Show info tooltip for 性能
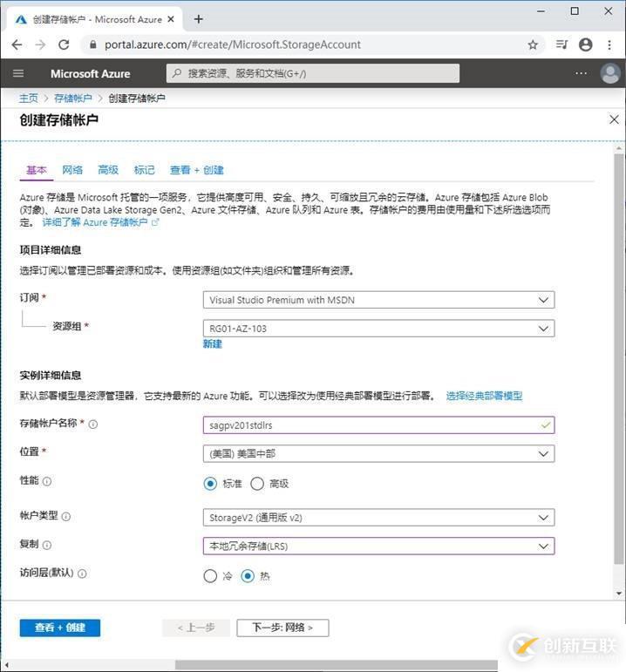The width and height of the screenshot is (626, 672). coord(47,481)
